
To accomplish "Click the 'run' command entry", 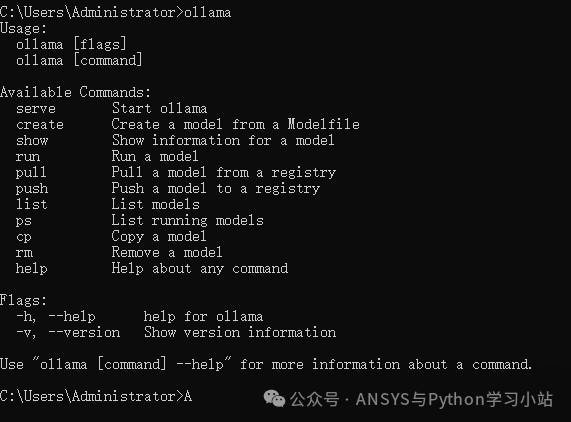I will [28, 157].
